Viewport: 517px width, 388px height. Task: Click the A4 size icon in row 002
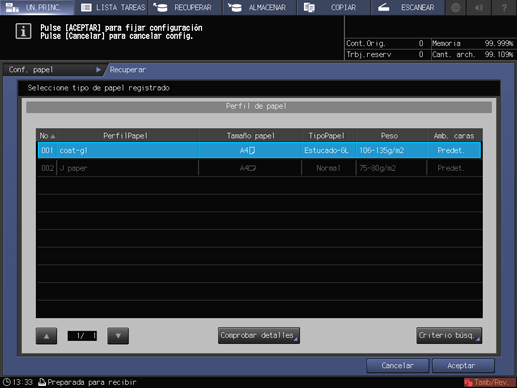pos(248,168)
